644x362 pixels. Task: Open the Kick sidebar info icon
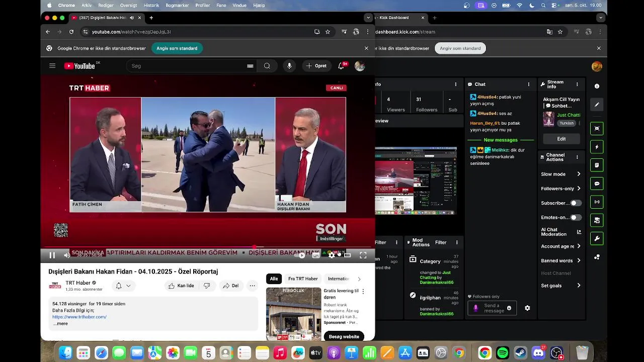pos(597,86)
